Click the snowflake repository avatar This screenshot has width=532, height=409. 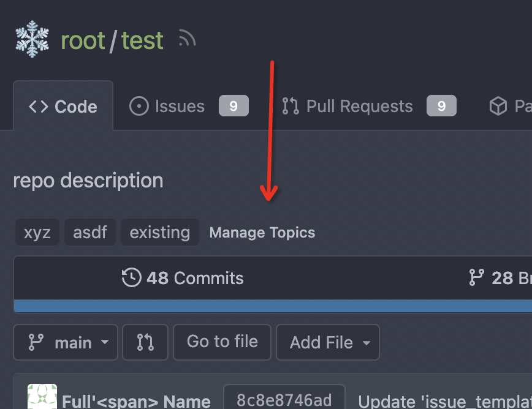pyautogui.click(x=32, y=39)
